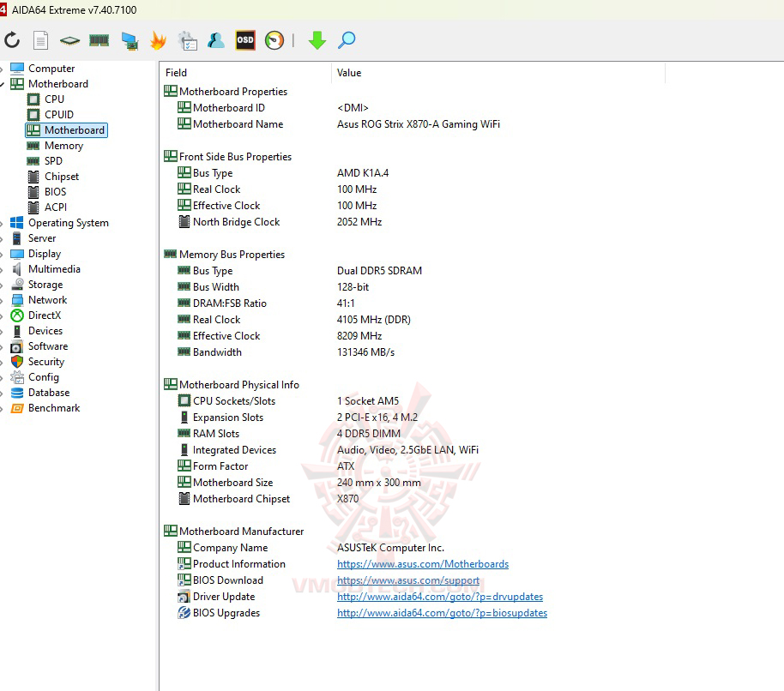The image size is (784, 691).
Task: Expand the Benchmark tree node
Action: (x=2, y=409)
